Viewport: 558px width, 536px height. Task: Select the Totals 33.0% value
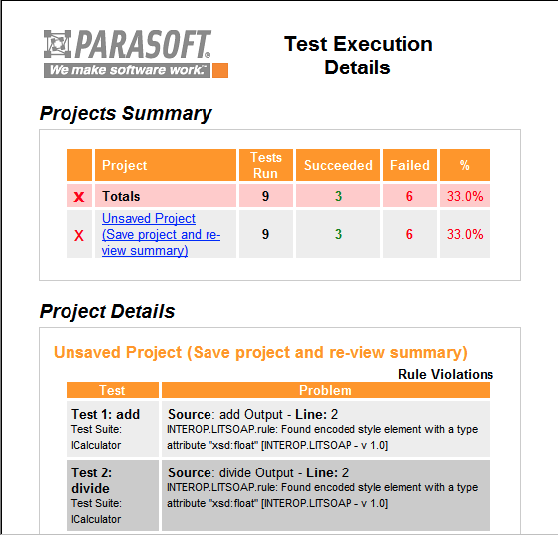tap(465, 196)
